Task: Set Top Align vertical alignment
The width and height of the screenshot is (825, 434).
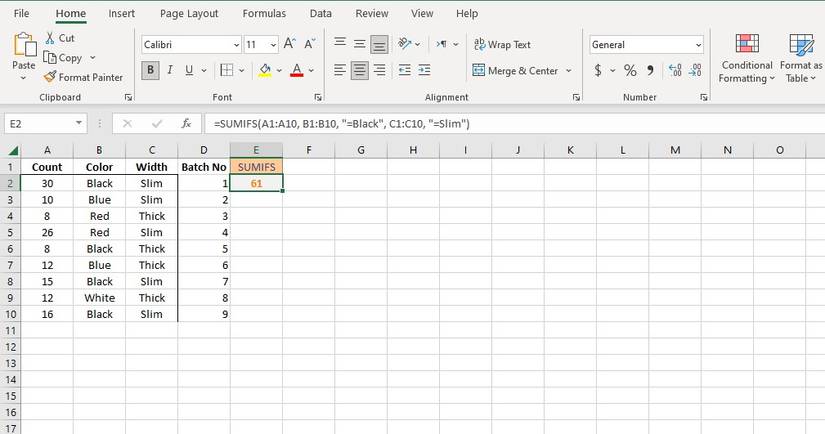Action: coord(340,44)
